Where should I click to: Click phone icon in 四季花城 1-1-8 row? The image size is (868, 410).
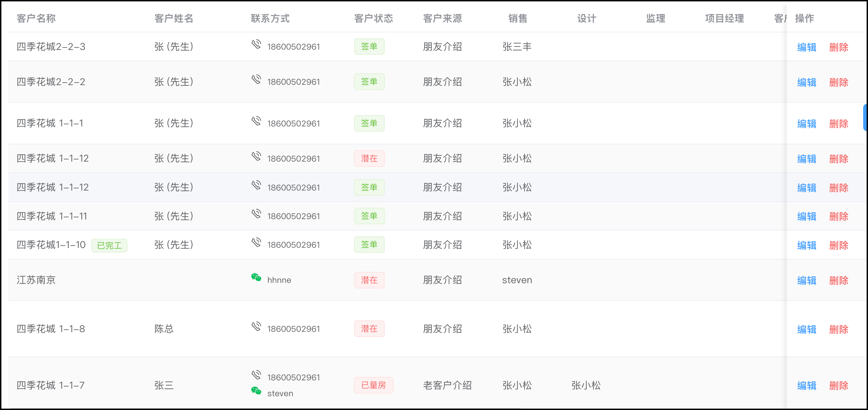coord(256,326)
